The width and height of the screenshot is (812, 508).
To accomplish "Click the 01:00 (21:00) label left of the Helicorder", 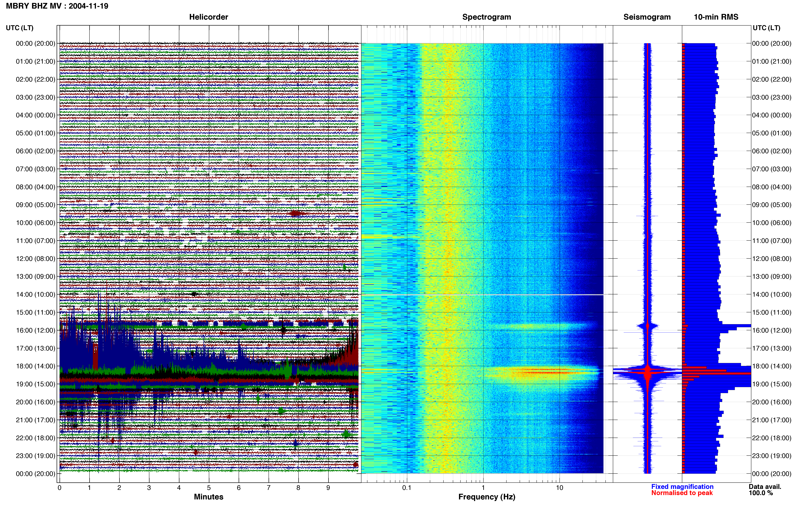I will tap(35, 61).
